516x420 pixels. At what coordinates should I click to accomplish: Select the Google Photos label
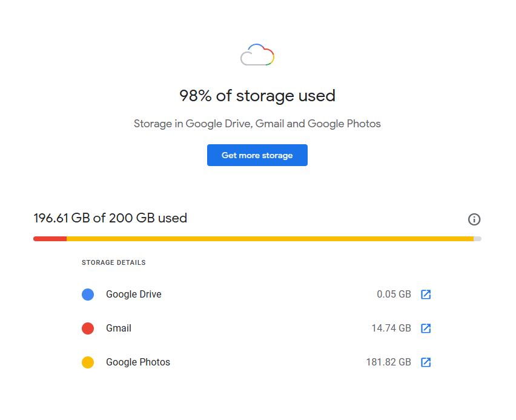pos(138,362)
